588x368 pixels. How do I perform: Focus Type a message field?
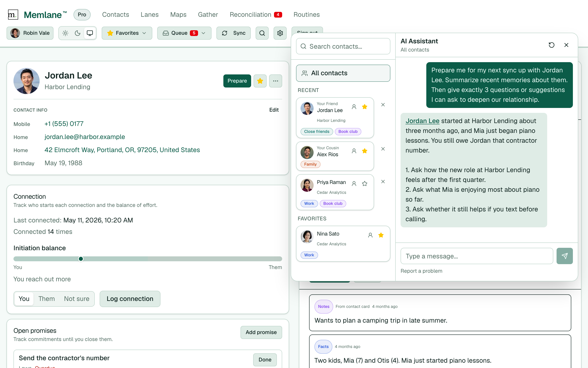pyautogui.click(x=477, y=256)
